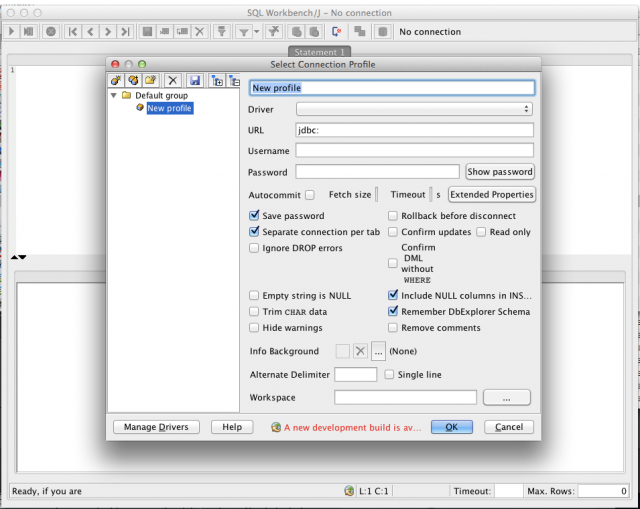Go to next statement arrow

108,31
